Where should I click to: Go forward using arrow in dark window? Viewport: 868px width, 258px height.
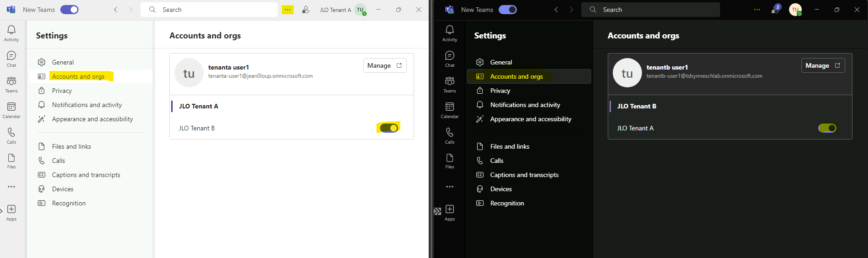(571, 10)
